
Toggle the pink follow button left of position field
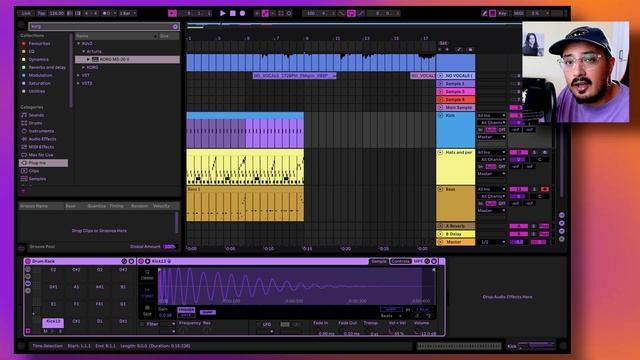[172, 13]
